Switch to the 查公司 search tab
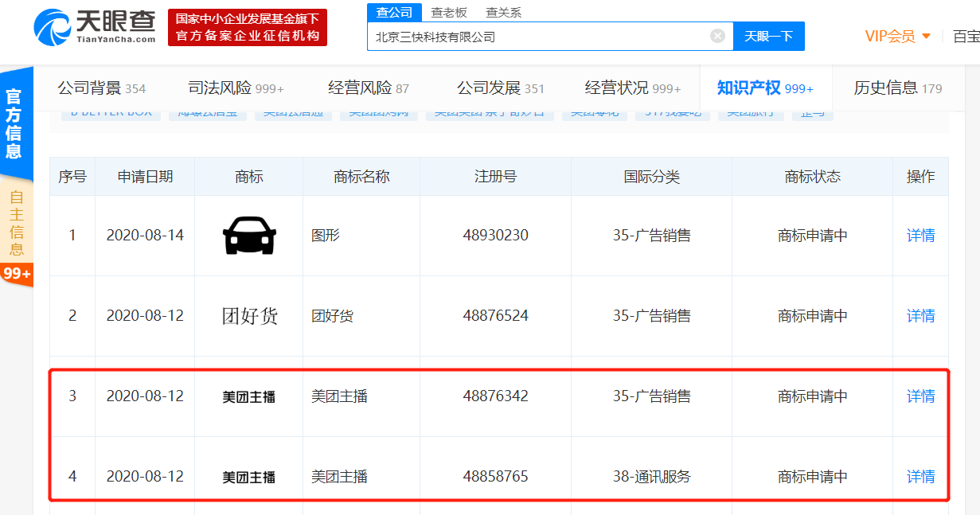980x515 pixels. (395, 12)
